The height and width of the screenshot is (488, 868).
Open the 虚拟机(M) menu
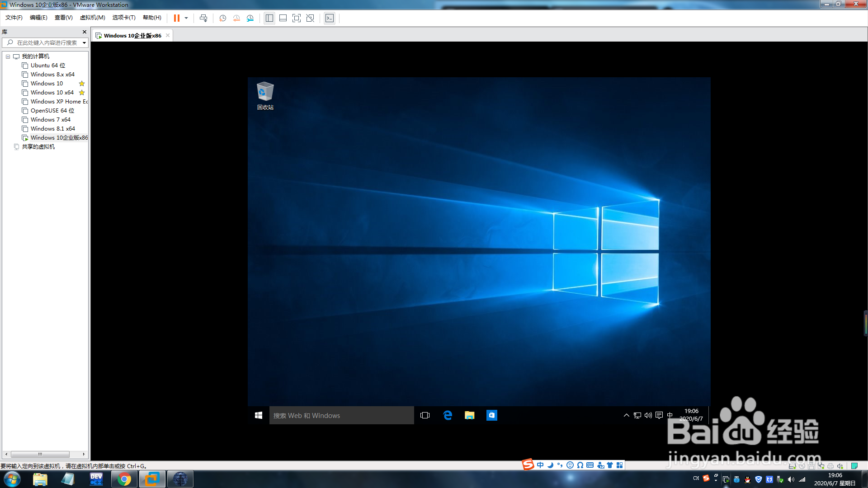[x=93, y=18]
